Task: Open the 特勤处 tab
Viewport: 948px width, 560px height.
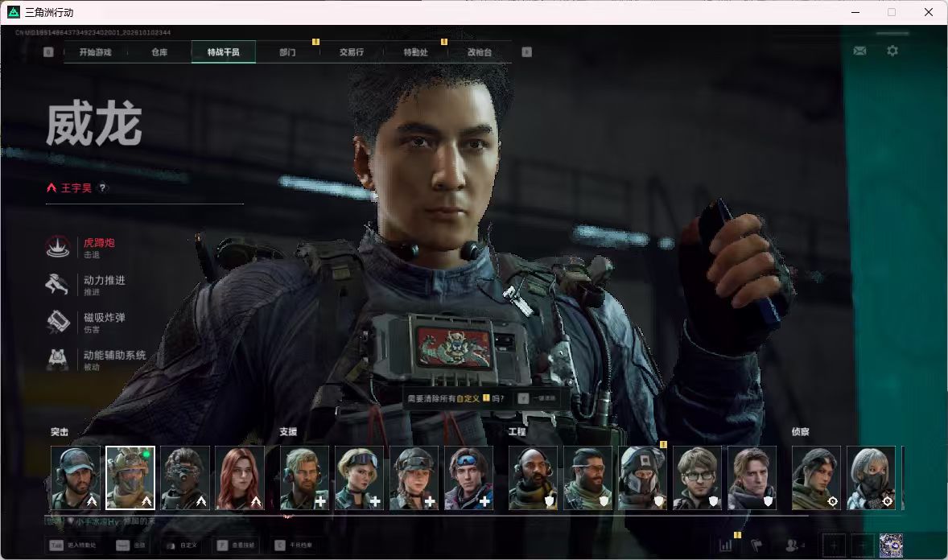Action: [x=415, y=52]
